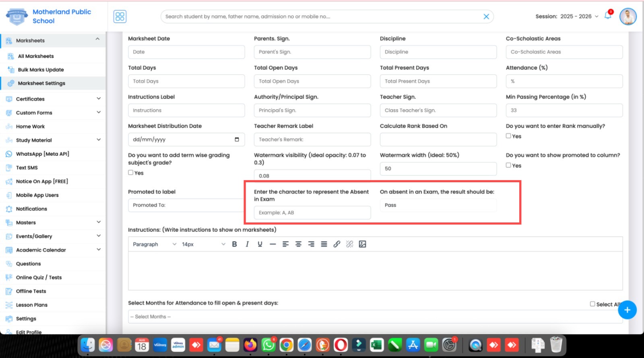
Task: Click the Watermark width field
Action: click(x=438, y=169)
